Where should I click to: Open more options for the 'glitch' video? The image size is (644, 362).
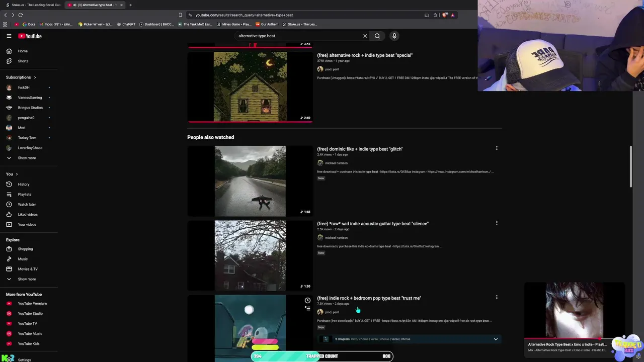point(497,148)
